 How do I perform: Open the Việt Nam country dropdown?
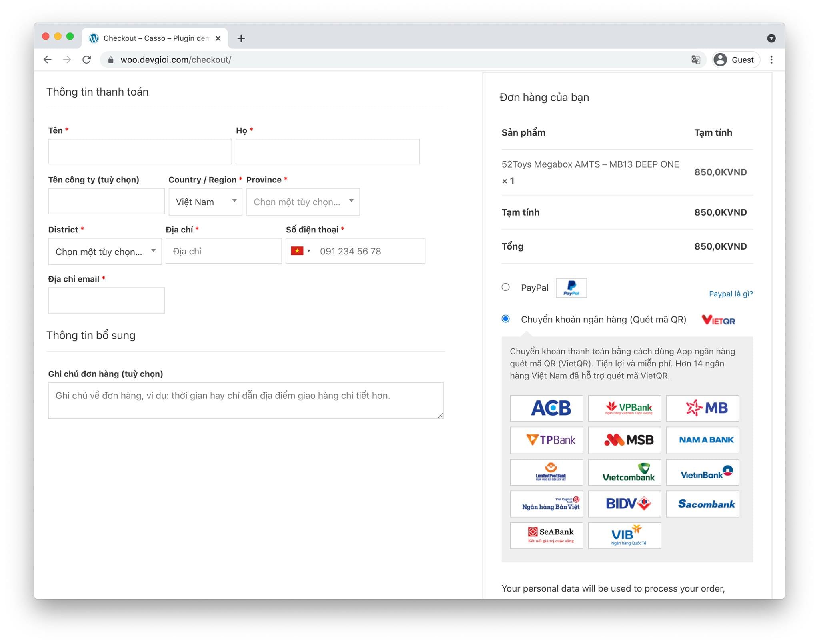pyautogui.click(x=205, y=202)
